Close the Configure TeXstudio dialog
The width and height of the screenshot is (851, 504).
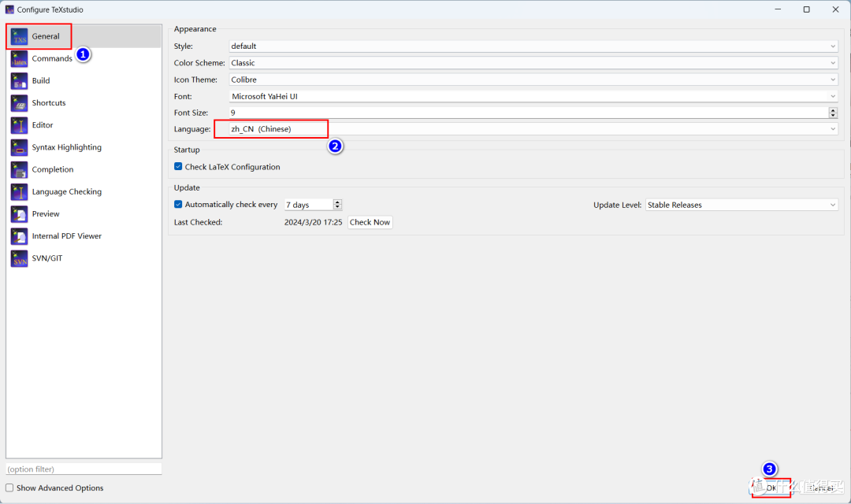835,9
